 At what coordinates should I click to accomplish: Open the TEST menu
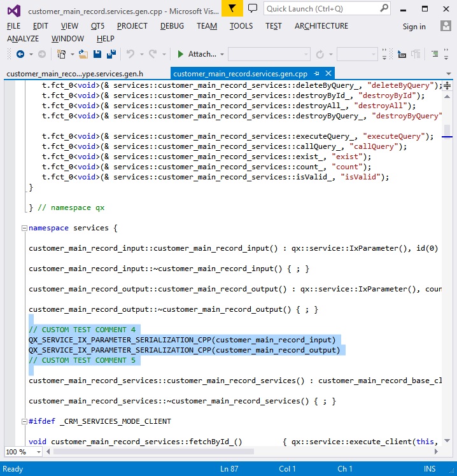pyautogui.click(x=274, y=26)
